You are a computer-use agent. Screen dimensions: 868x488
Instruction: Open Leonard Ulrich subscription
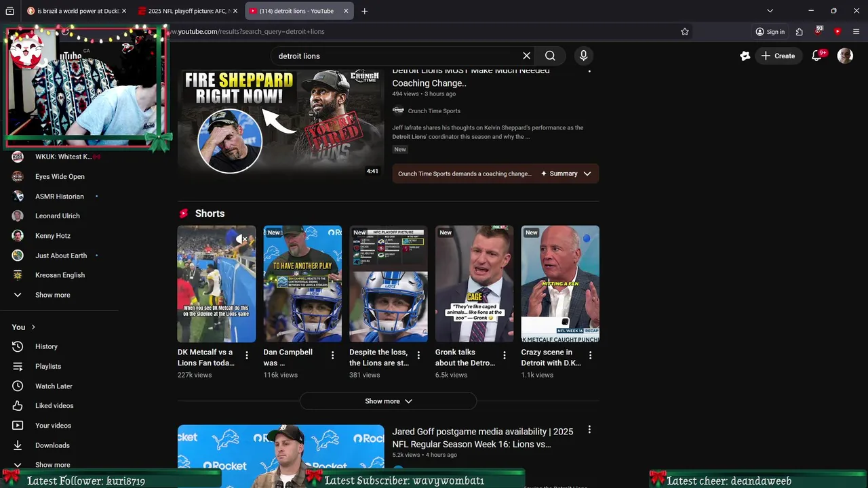(59, 216)
